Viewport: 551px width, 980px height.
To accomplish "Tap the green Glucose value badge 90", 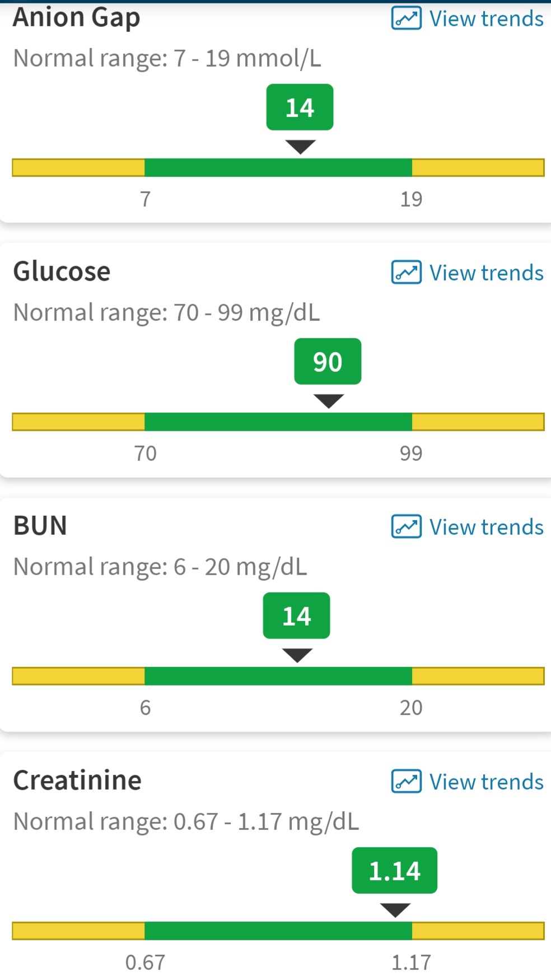I will pos(328,361).
